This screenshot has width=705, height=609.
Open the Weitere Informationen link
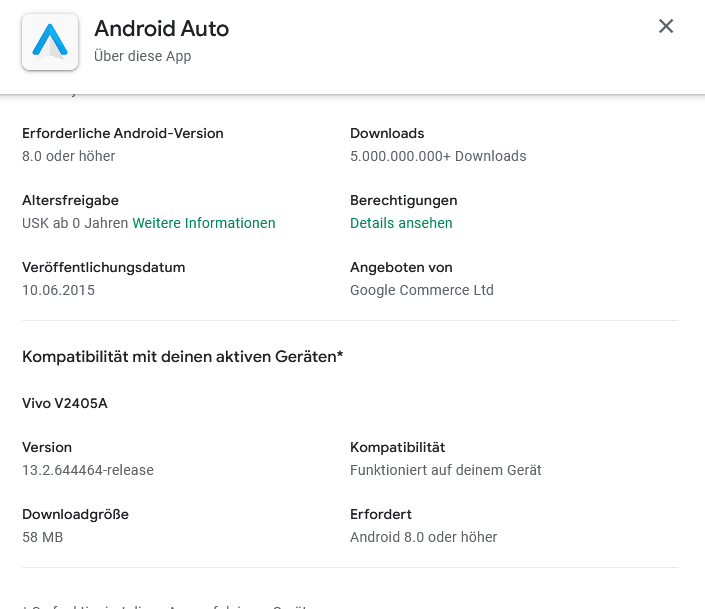(203, 223)
